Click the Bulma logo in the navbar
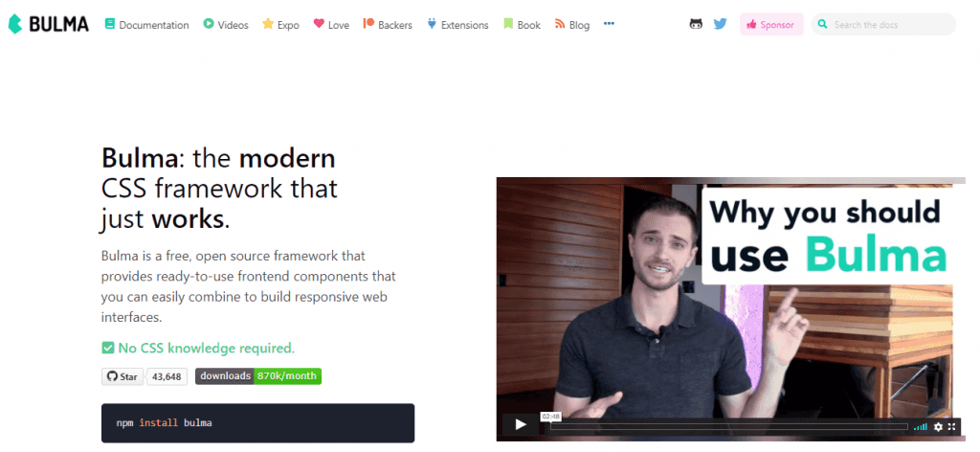Screen dimensions: 980x452 point(48,24)
